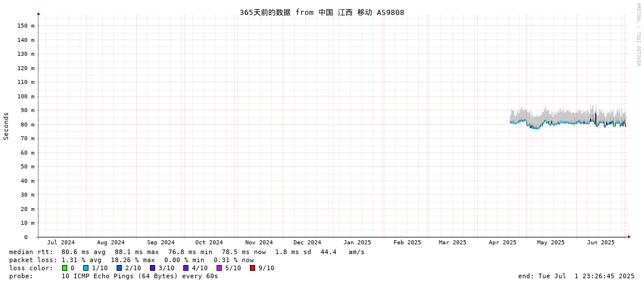This screenshot has height=284, width=644.
Task: Click the '44.4 am/s' value
Action: point(344,252)
